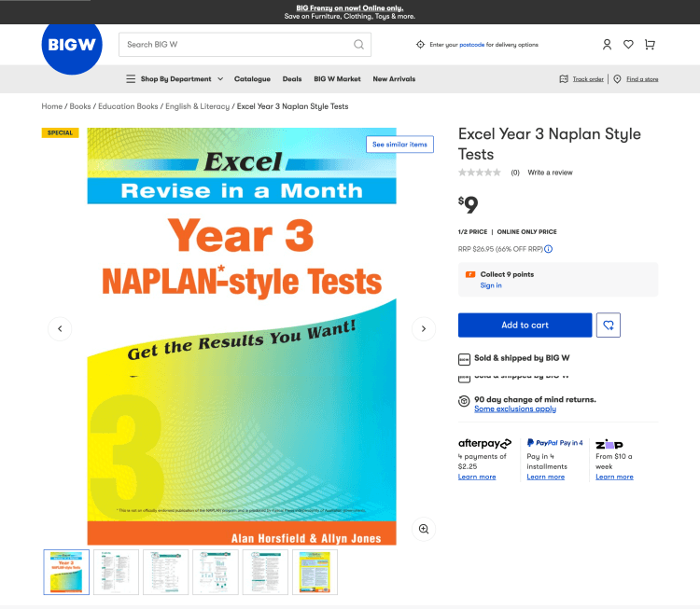Viewport: 700px width, 609px height.
Task: Click the main book cover image
Action: 242,337
